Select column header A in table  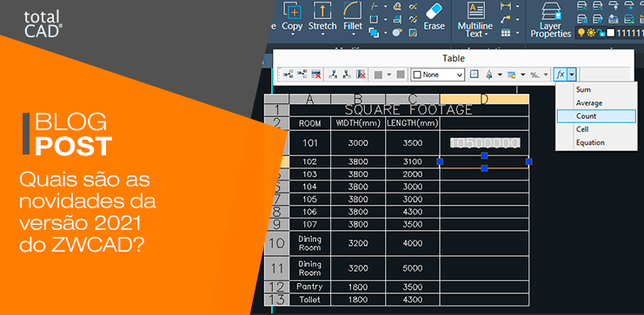[309, 99]
